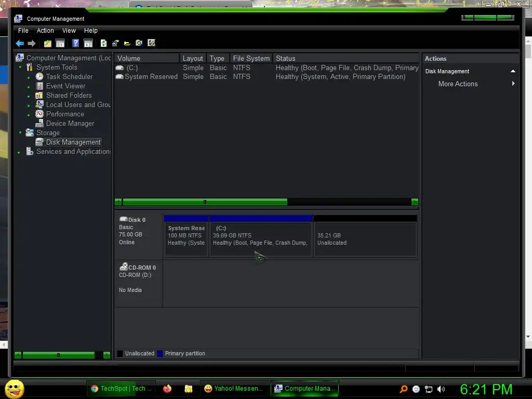Open the View menu
The width and height of the screenshot is (532, 399).
(69, 31)
